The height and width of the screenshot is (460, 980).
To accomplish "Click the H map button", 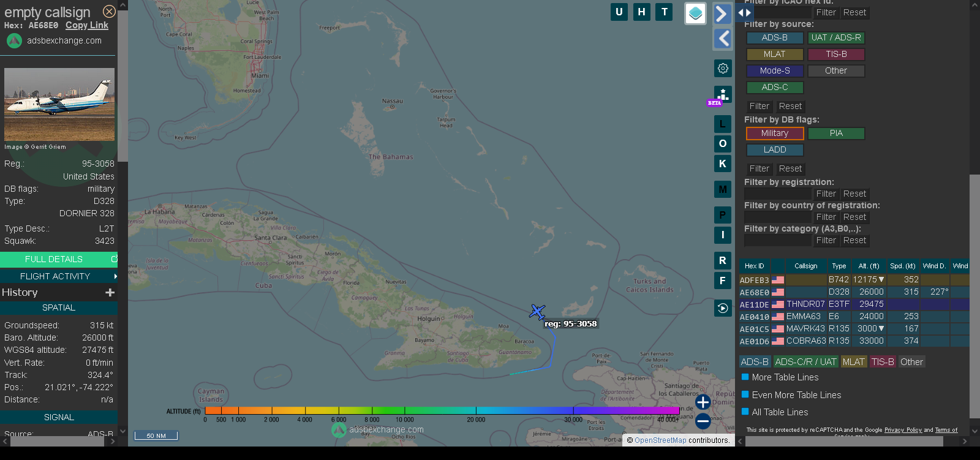I will (x=642, y=12).
